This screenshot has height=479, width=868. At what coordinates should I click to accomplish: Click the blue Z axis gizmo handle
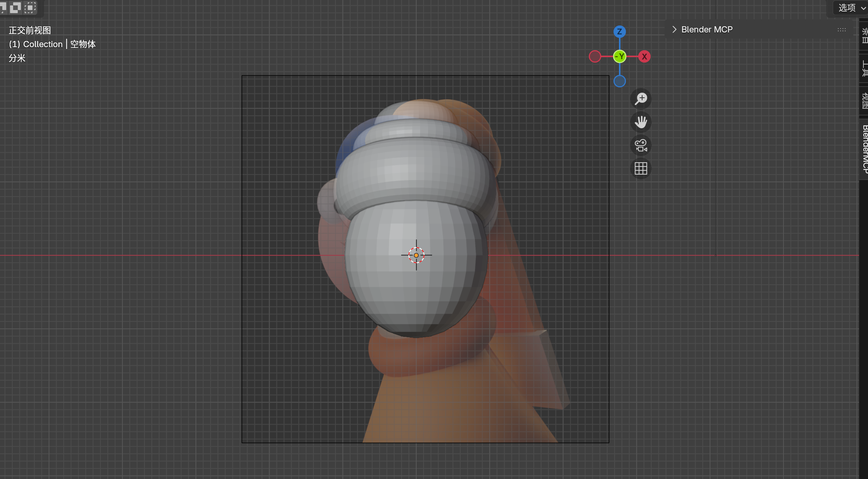click(619, 32)
